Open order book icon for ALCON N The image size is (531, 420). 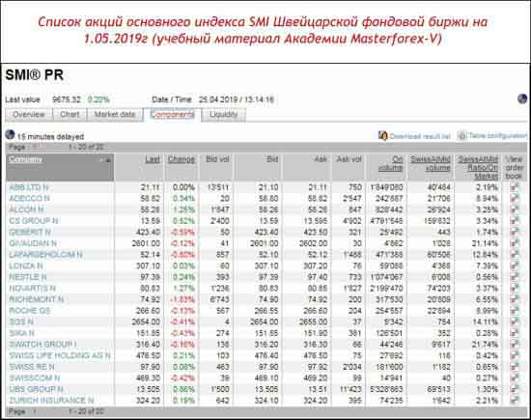coord(515,210)
